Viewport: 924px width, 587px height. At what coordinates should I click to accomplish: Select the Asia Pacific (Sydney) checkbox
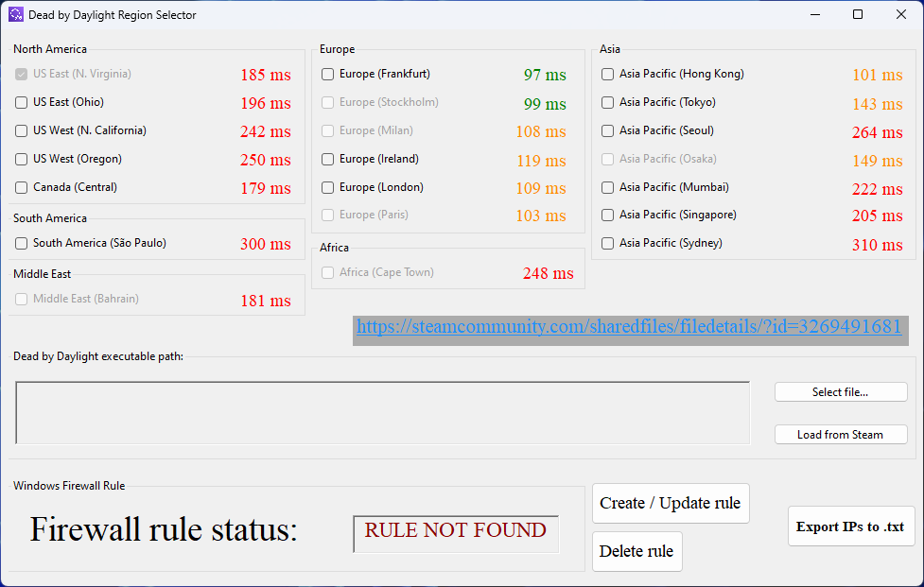point(607,243)
